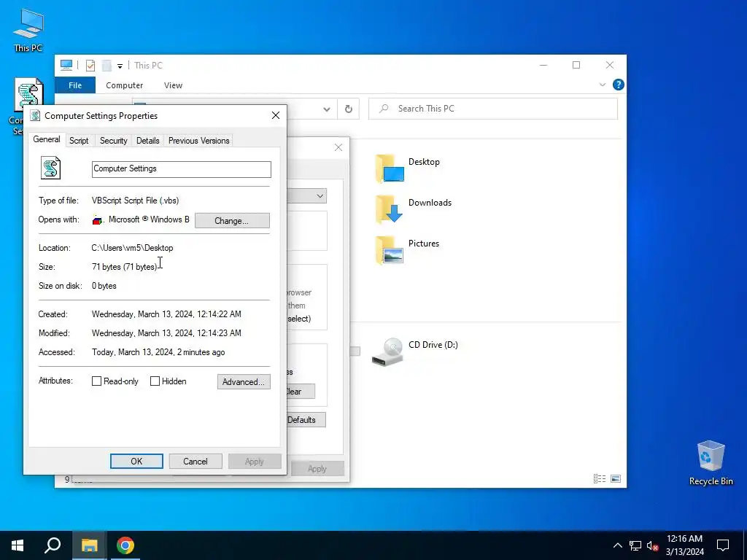The width and height of the screenshot is (747, 560).
Task: Cancel the Computer Settings Properties dialog
Action: click(196, 462)
